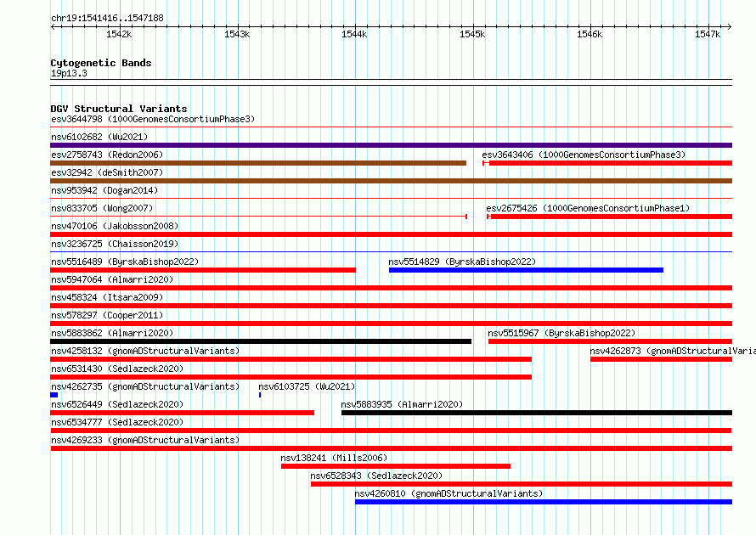Click the tiny blue nsv6103725 variant marker
Screen dimensions: 756x535
[260, 395]
